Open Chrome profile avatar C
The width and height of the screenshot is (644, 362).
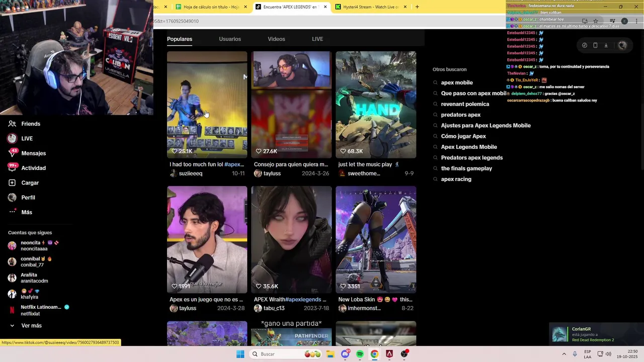[x=624, y=21]
